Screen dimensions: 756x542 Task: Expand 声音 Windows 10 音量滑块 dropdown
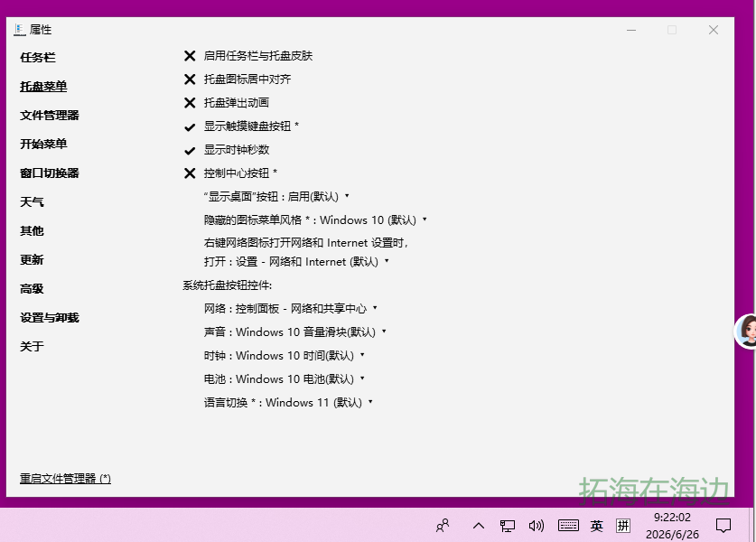pyautogui.click(x=295, y=332)
